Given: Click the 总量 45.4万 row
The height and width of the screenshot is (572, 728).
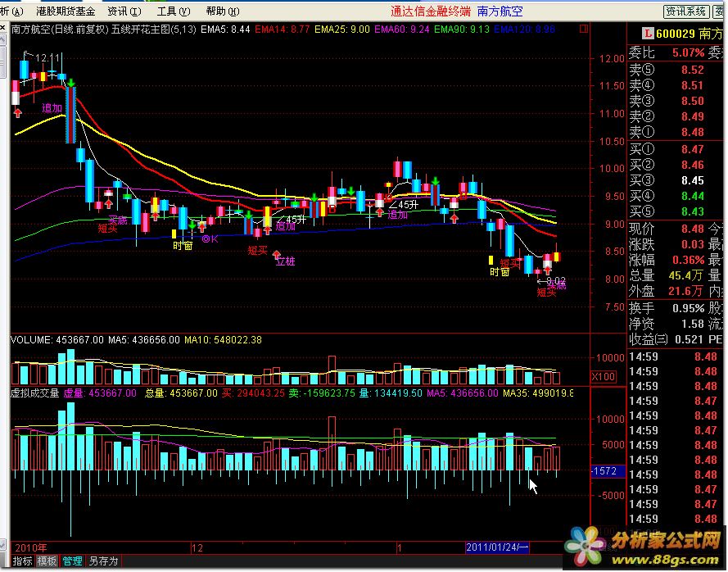Looking at the screenshot, I should [x=667, y=276].
